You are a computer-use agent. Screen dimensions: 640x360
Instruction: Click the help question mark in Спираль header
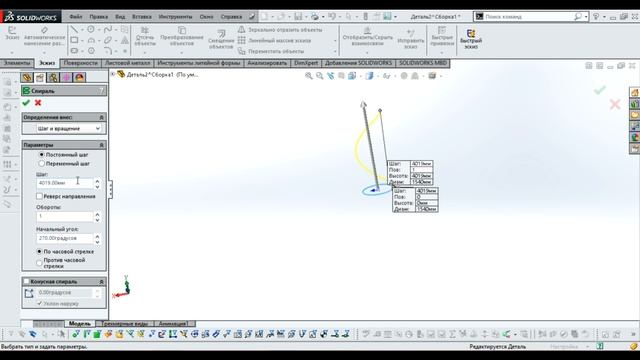(x=101, y=91)
